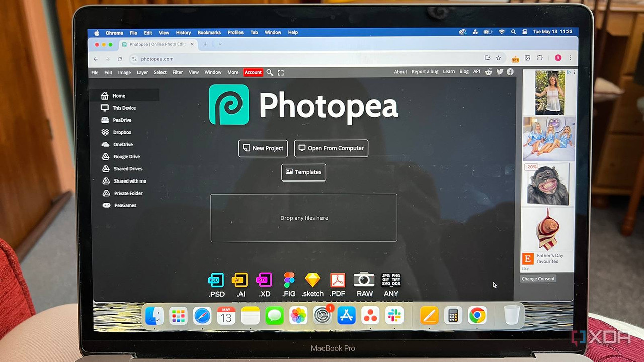Open the Photopea Image menu
This screenshot has height=362, width=644.
[x=124, y=73]
